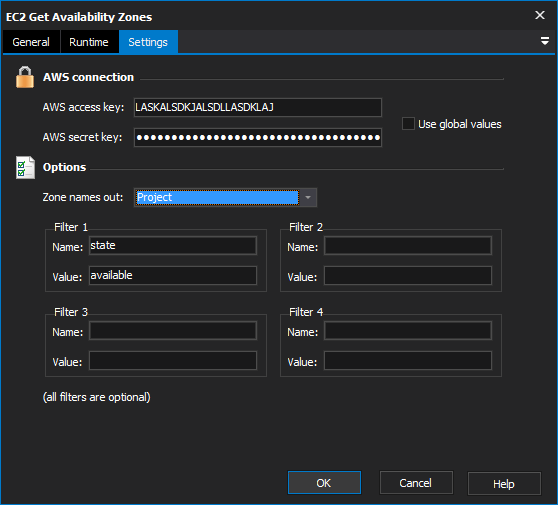Select the Settings tab
Screen dimensions: 558x505
tap(148, 42)
